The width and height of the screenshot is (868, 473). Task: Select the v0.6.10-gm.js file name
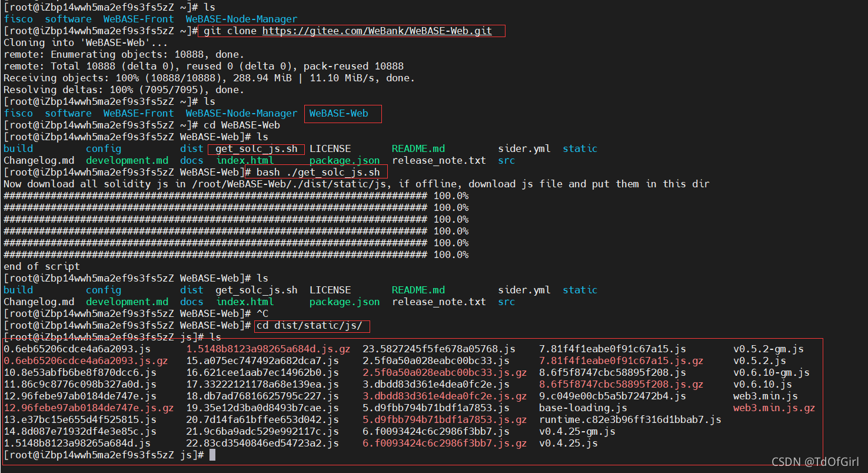[771, 372]
